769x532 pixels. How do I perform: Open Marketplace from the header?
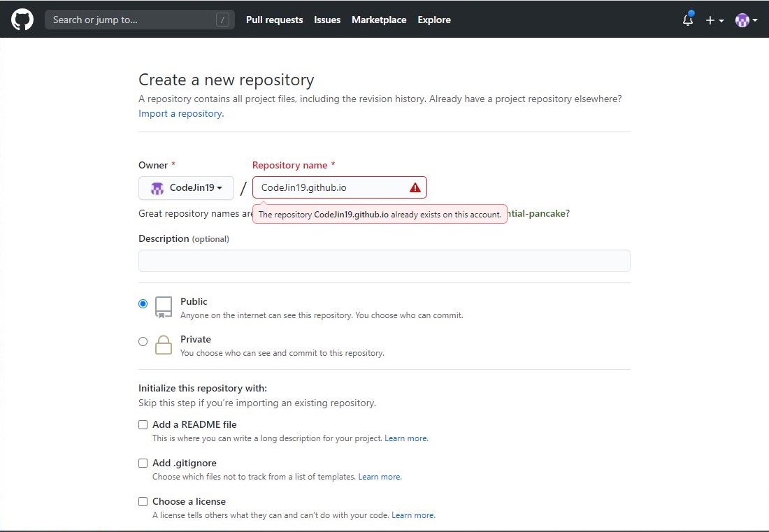click(379, 20)
